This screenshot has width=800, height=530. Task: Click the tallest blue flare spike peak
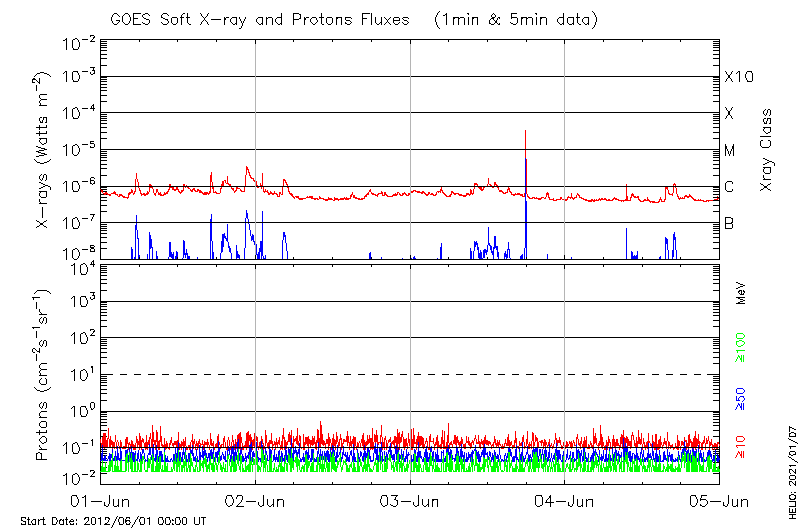(x=525, y=132)
